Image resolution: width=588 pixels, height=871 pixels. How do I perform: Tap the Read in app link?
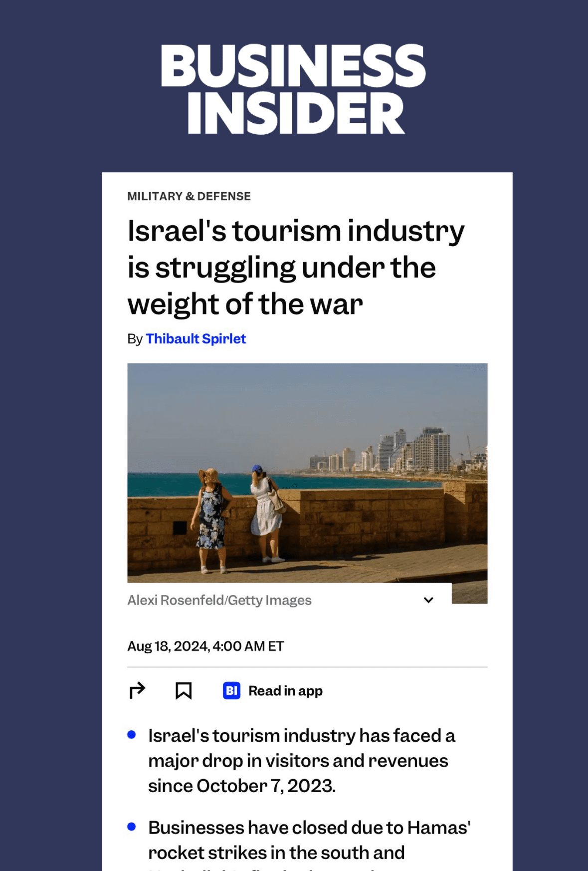click(285, 691)
